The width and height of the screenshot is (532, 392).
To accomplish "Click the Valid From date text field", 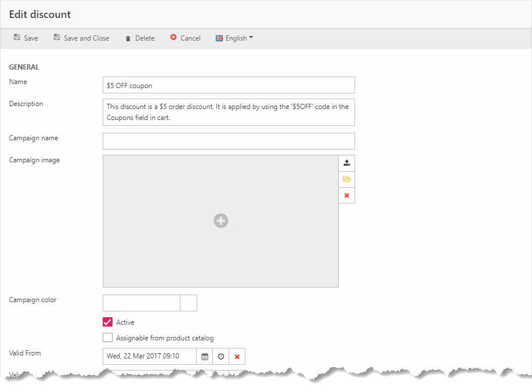I will click(150, 357).
